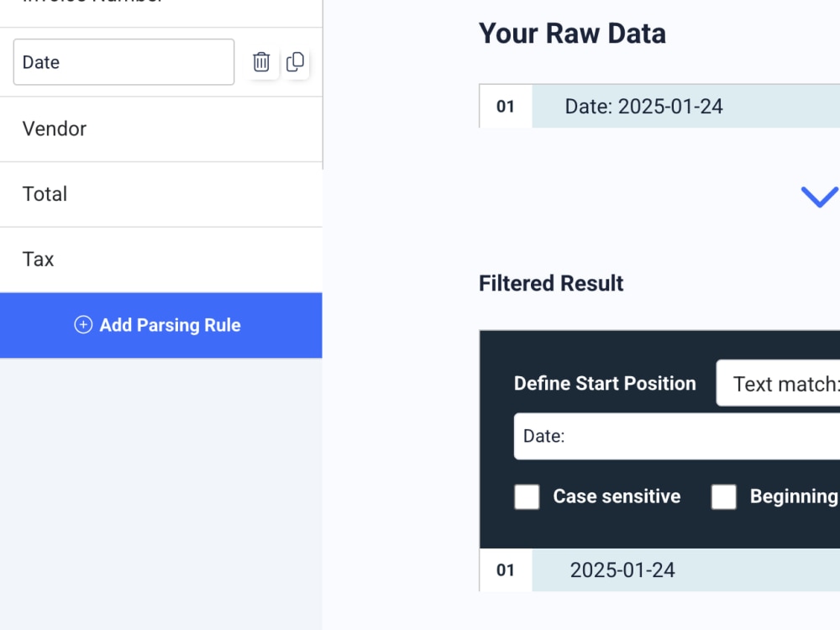
Task: Select the Vendor parsing rule
Action: pyautogui.click(x=160, y=129)
